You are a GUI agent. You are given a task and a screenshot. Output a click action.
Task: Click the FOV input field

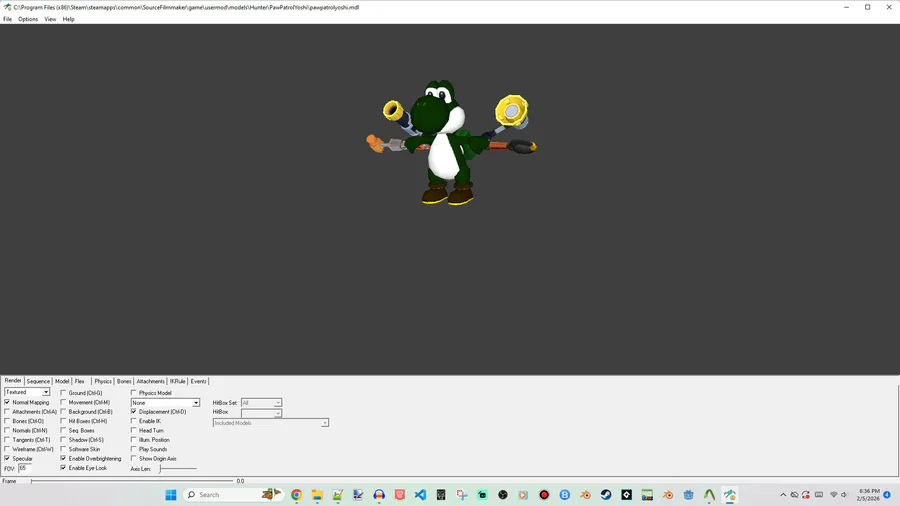[25, 468]
